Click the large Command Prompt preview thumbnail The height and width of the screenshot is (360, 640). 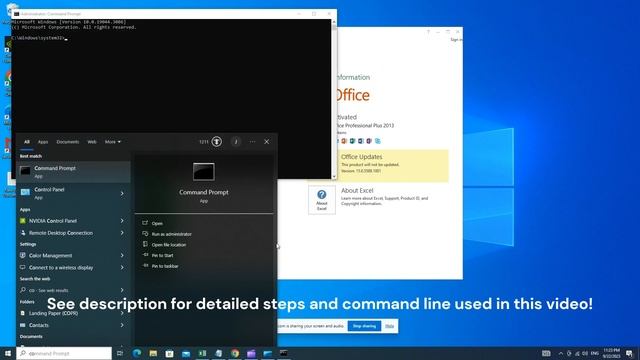(204, 172)
